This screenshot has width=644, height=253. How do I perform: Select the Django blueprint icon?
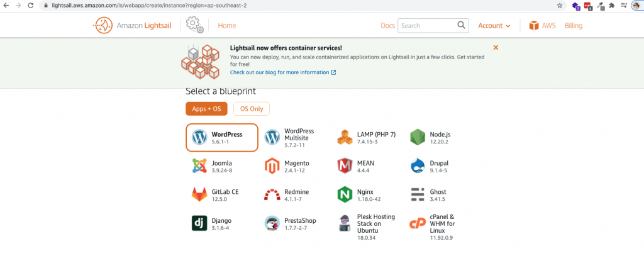(x=199, y=223)
